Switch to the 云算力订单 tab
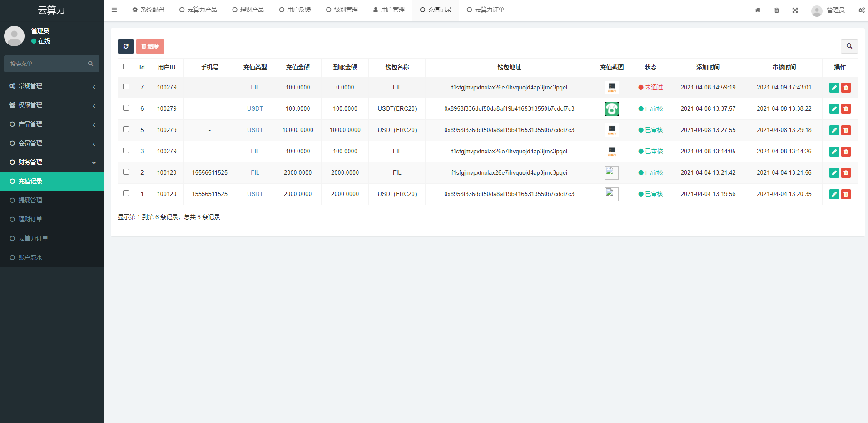This screenshot has width=868, height=423. 486,10
